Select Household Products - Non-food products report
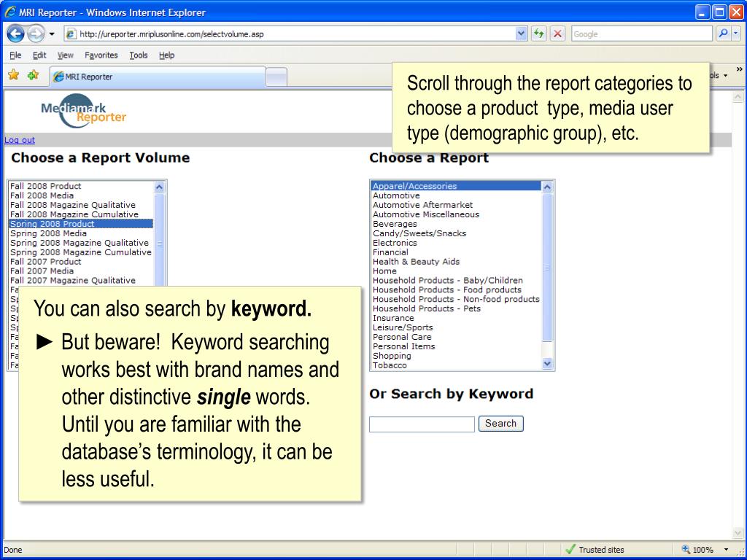Viewport: 747px width, 560px height. click(457, 300)
